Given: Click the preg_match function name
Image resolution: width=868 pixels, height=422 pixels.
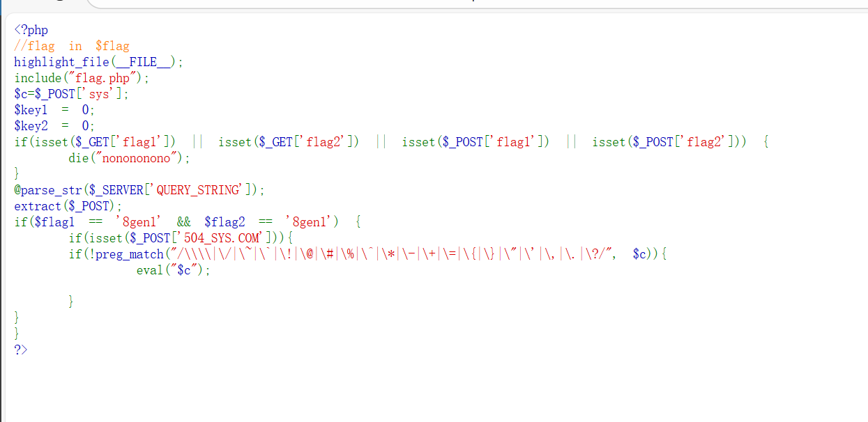Looking at the screenshot, I should [x=129, y=254].
